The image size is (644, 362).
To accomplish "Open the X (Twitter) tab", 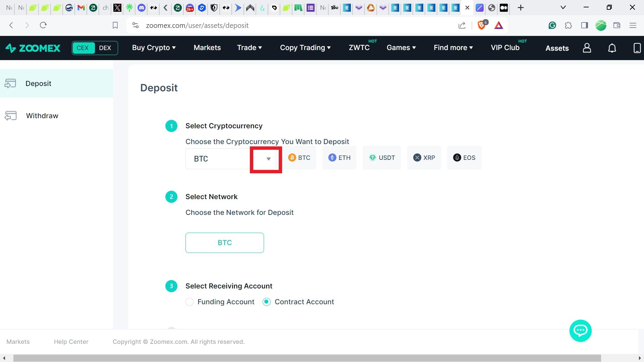I will 117,8.
